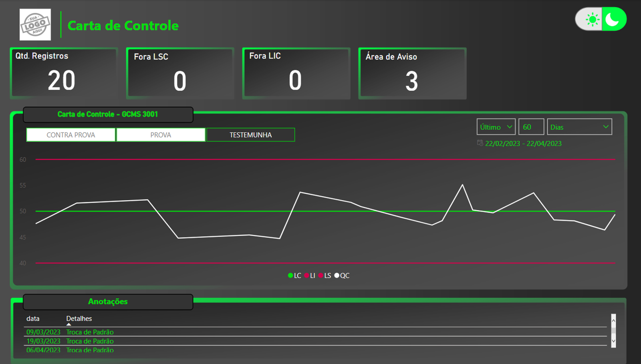
Task: Expand the 'Dias' dropdown
Action: tap(579, 127)
